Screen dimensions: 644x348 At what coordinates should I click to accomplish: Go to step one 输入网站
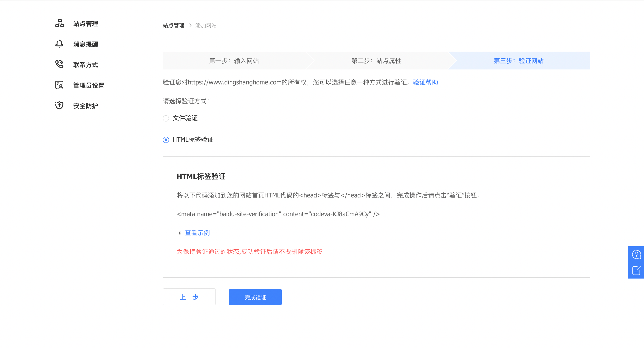(x=234, y=61)
